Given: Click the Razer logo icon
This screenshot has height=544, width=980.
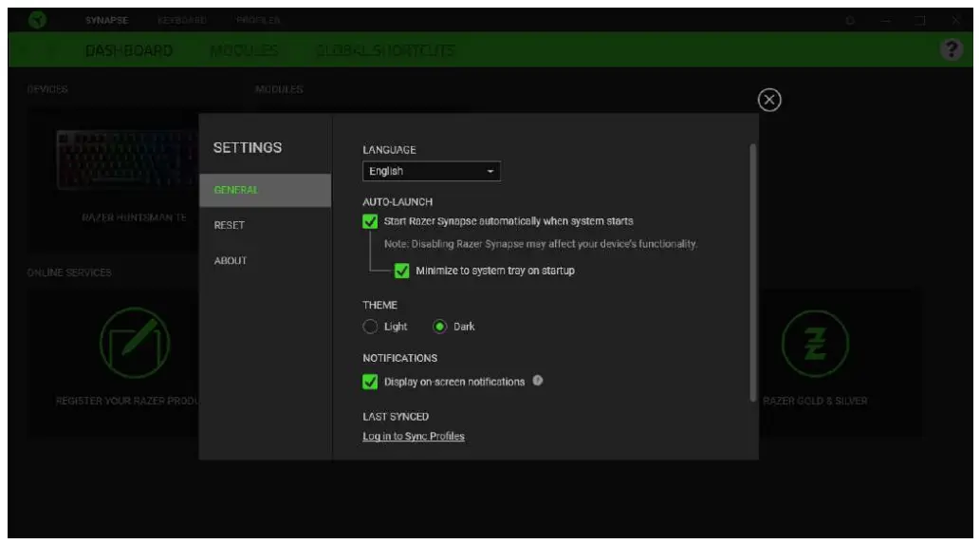Looking at the screenshot, I should tap(37, 20).
